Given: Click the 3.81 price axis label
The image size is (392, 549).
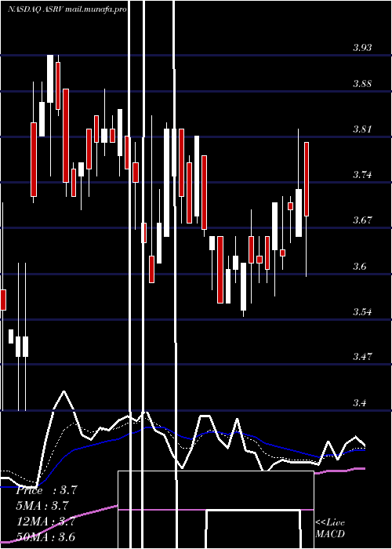Looking at the screenshot, I should click(x=362, y=129).
